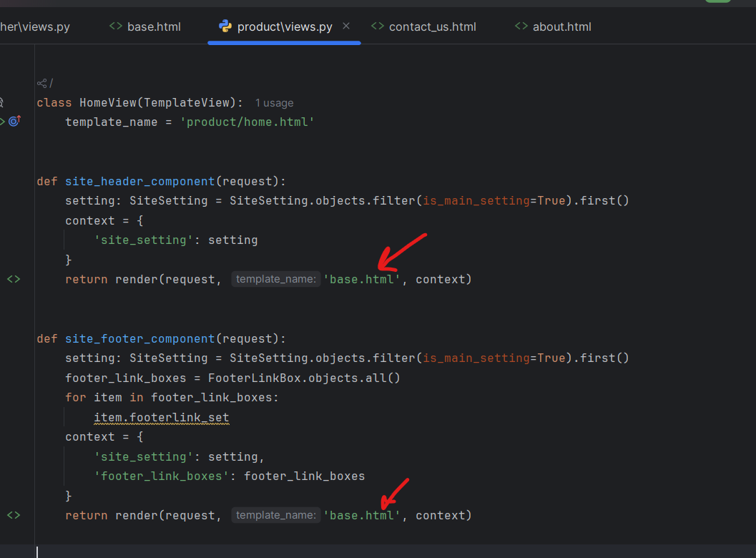Click the underlined item.footerlink_set expression
Viewport: 756px width, 558px height.
pyautogui.click(x=161, y=417)
